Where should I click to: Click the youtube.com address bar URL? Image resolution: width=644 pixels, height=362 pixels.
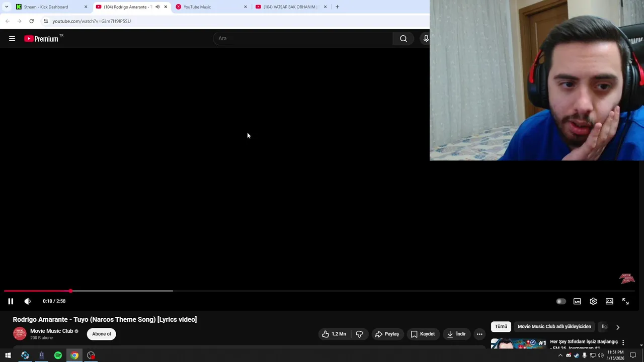(92, 21)
